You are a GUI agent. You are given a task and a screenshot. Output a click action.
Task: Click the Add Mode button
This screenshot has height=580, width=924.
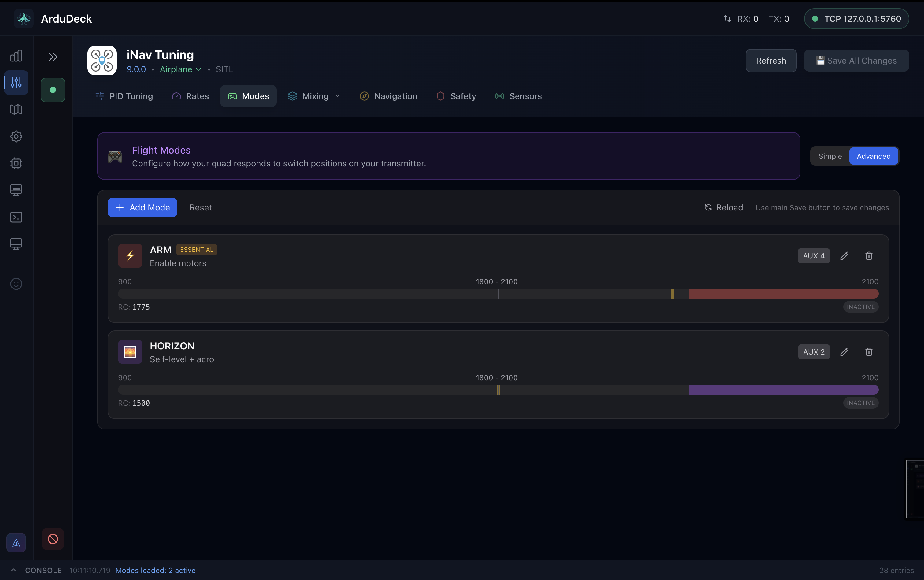pyautogui.click(x=142, y=207)
